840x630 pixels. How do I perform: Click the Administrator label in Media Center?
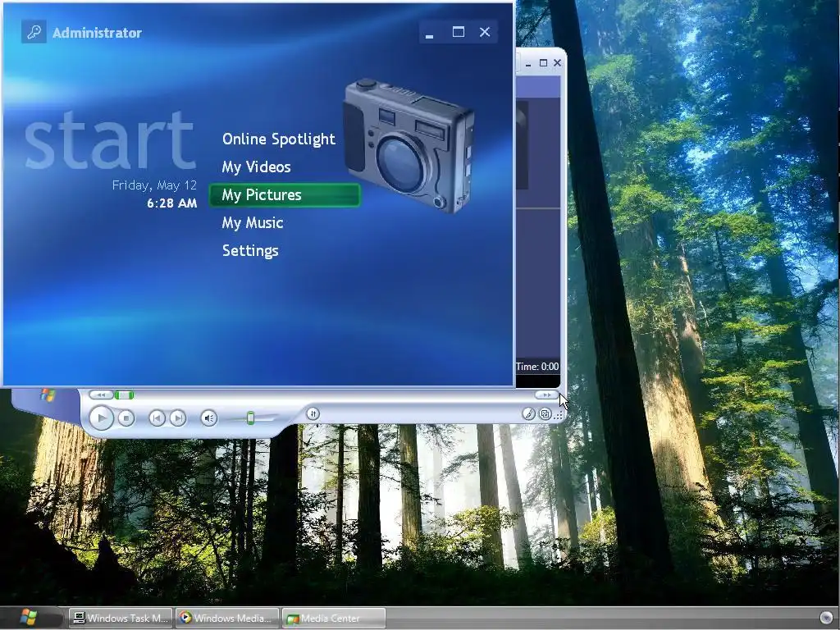[97, 33]
